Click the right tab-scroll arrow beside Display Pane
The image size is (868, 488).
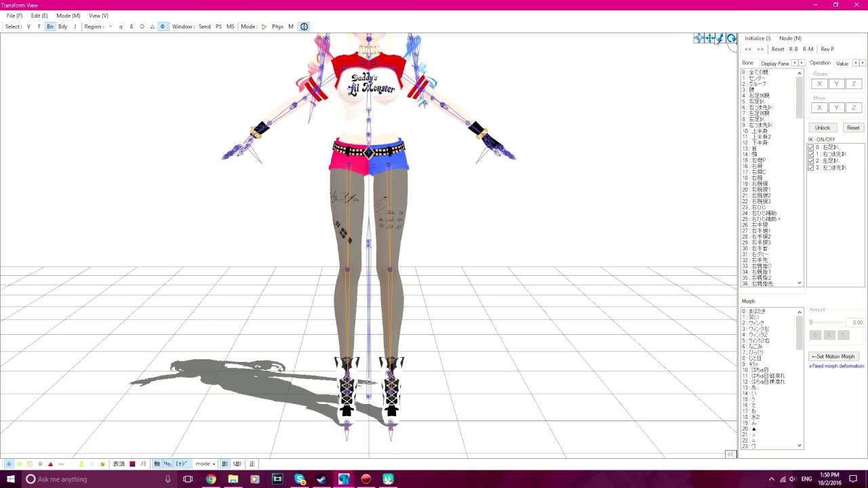point(802,63)
